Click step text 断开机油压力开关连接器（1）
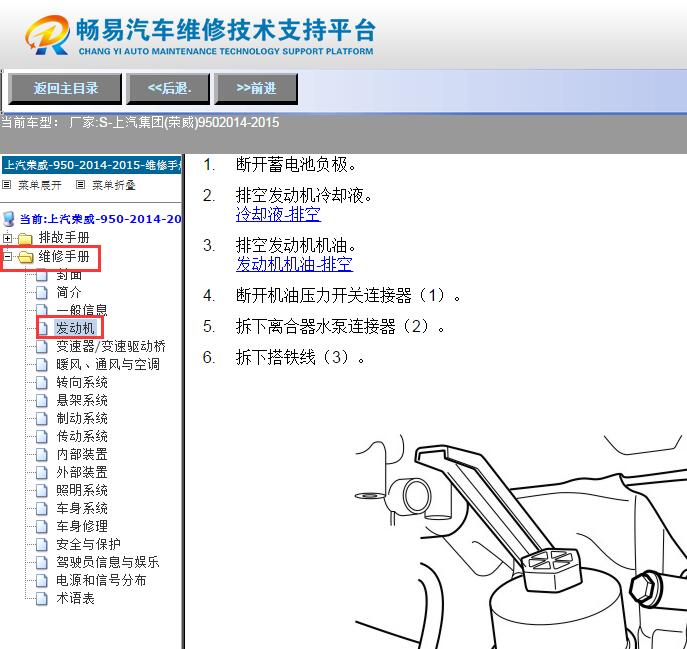The height and width of the screenshot is (649, 687). point(349,295)
